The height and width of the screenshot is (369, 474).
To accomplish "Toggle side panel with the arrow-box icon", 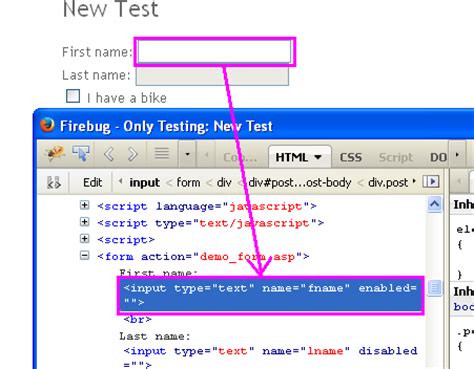I will pyautogui.click(x=430, y=182).
